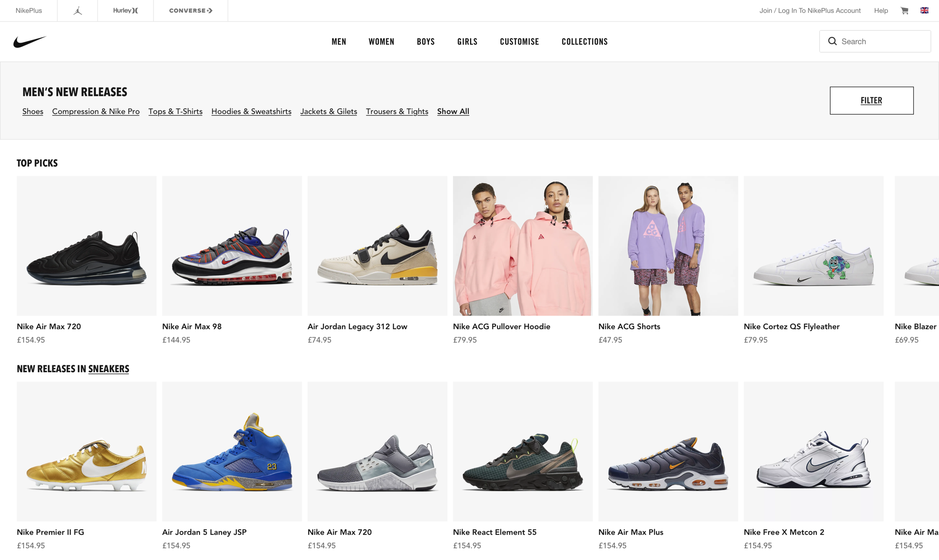
Task: Open the partially visible Nike Blazer title
Action: point(915,327)
